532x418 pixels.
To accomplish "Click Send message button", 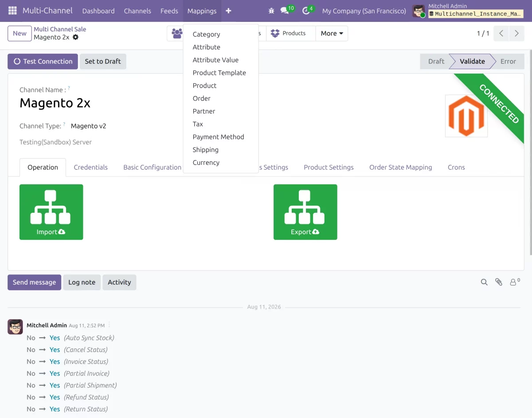I will pos(34,282).
